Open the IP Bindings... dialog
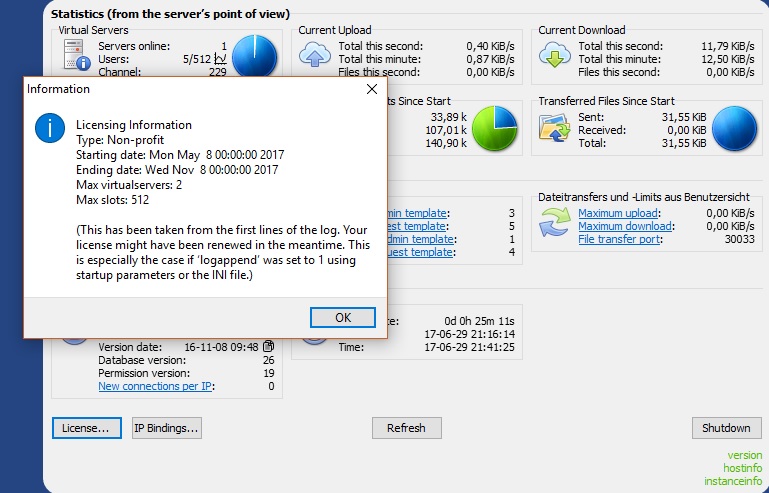This screenshot has width=769, height=493. [167, 428]
